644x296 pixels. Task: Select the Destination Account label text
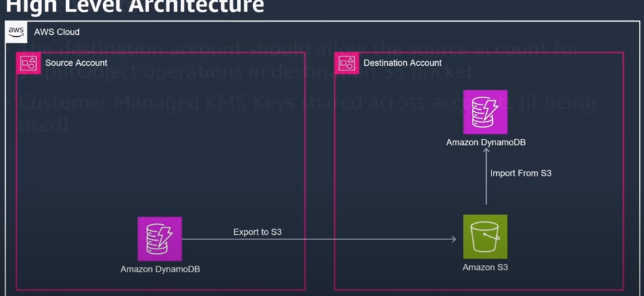tap(402, 63)
